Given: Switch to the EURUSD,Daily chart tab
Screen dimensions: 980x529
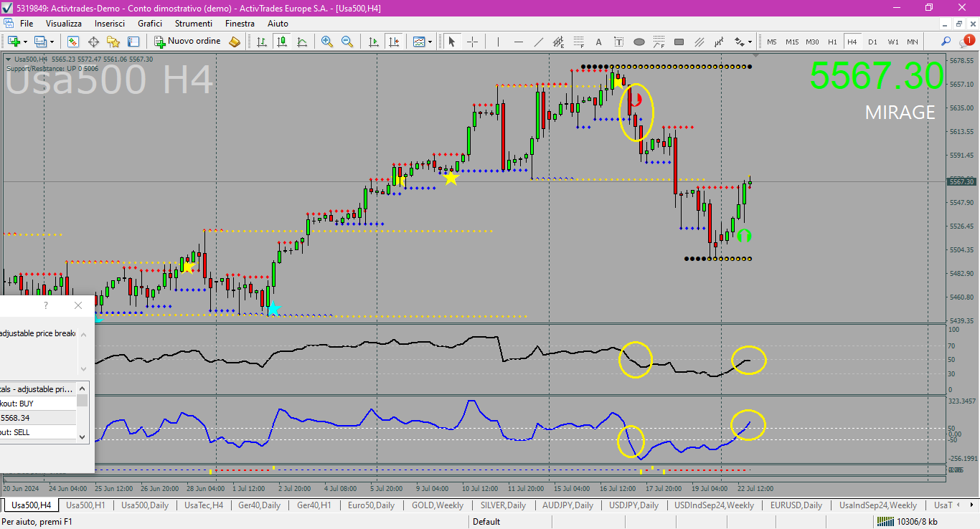Looking at the screenshot, I should pyautogui.click(x=796, y=505).
